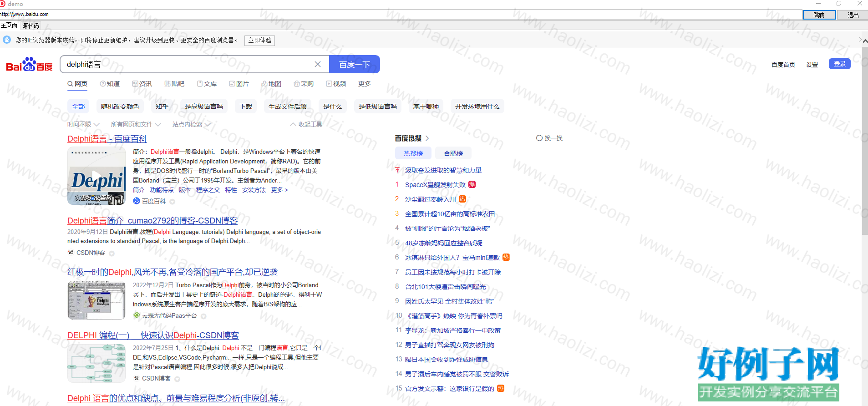Click the 云表无代码Paas平台 source icon
Image resolution: width=868 pixels, height=406 pixels.
pyautogui.click(x=137, y=315)
